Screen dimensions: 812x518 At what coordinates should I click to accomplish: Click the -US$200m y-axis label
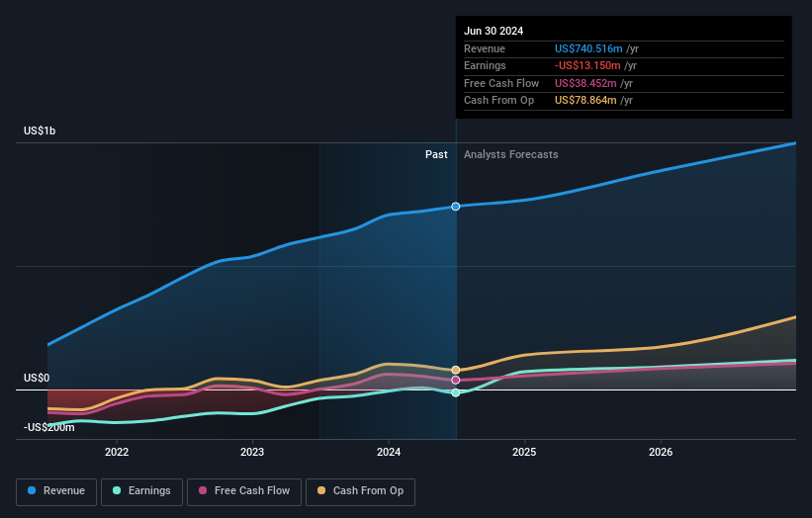48,427
